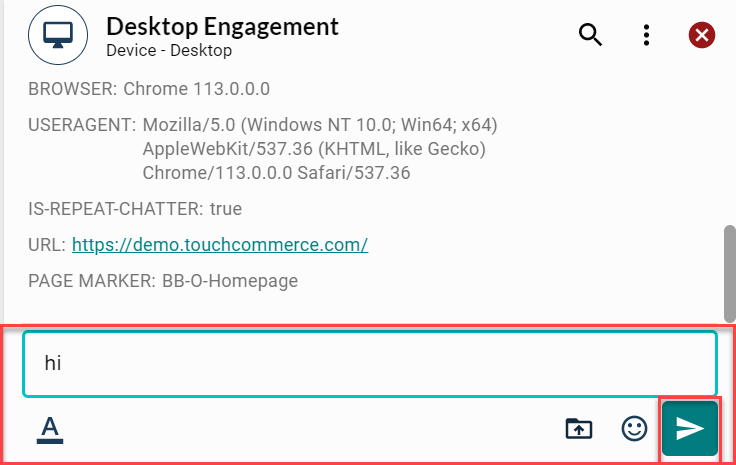The image size is (736, 465).
Task: Click the "Chrome/113.0.0.0 Safari/537.36" line
Action: coord(277,173)
